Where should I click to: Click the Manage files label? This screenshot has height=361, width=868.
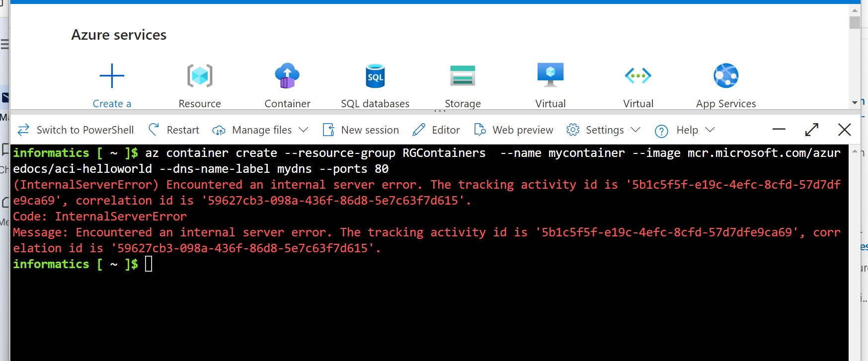pos(262,130)
